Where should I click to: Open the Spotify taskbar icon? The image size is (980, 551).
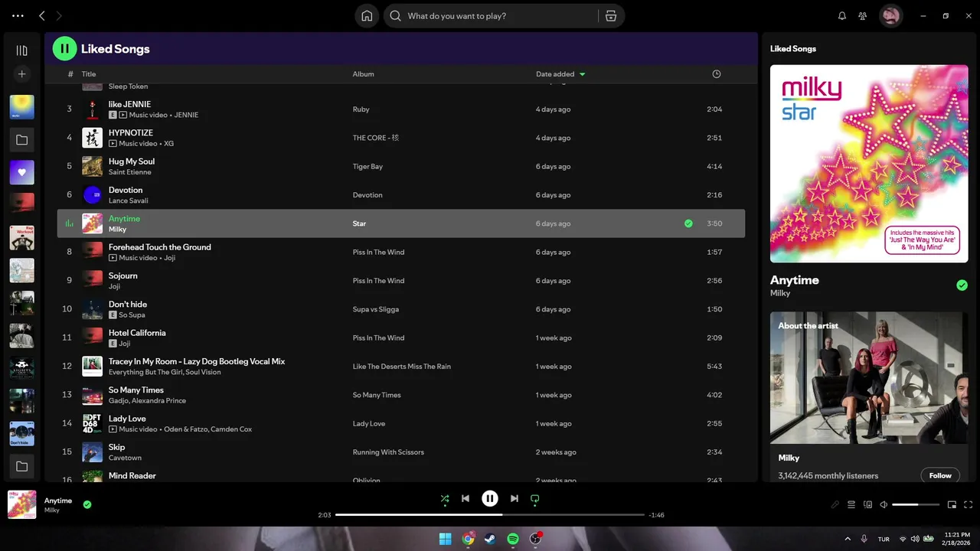[513, 539]
